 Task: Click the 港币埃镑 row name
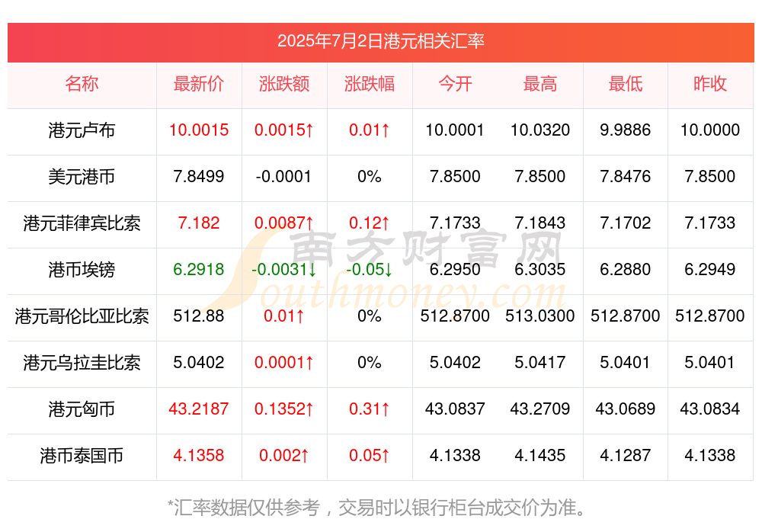coord(82,269)
